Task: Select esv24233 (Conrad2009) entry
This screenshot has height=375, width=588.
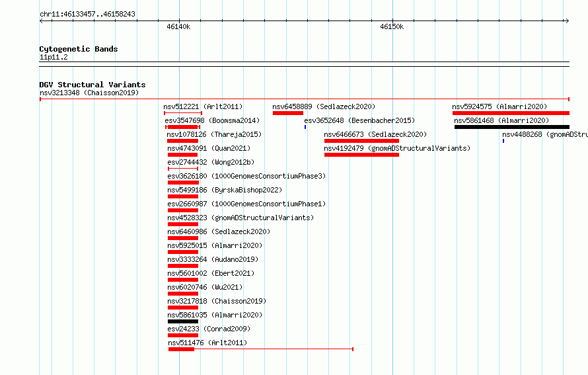Action: pyautogui.click(x=209, y=329)
